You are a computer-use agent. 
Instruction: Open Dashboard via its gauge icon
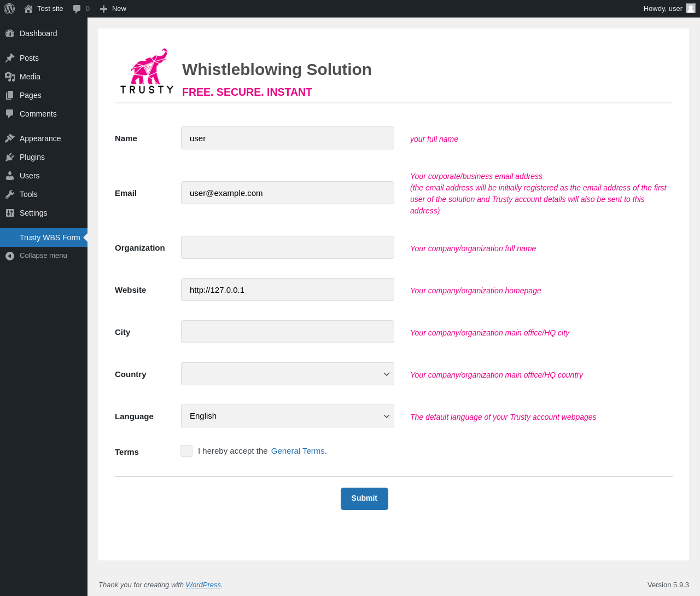10,33
